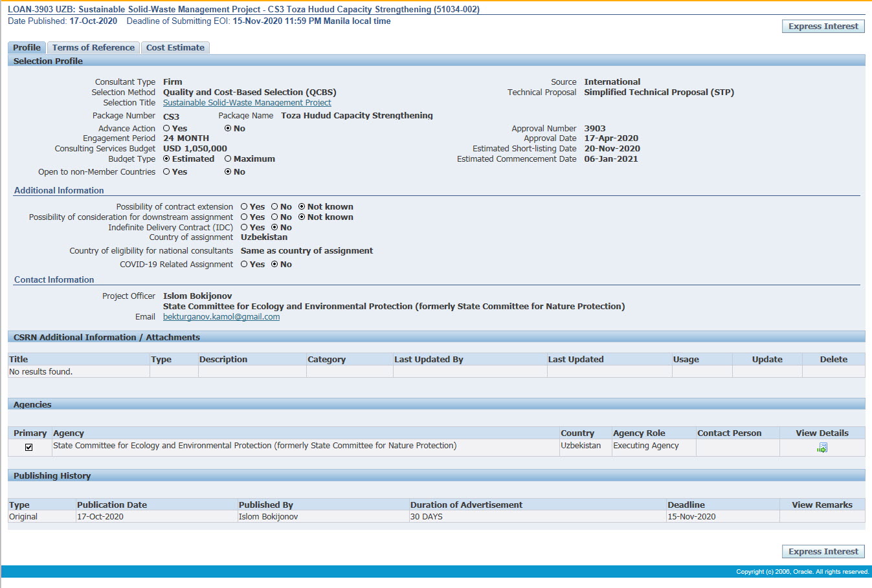Choose Yes for Possibility of contract extension
Screen dimensions: 872x588
[x=244, y=207]
